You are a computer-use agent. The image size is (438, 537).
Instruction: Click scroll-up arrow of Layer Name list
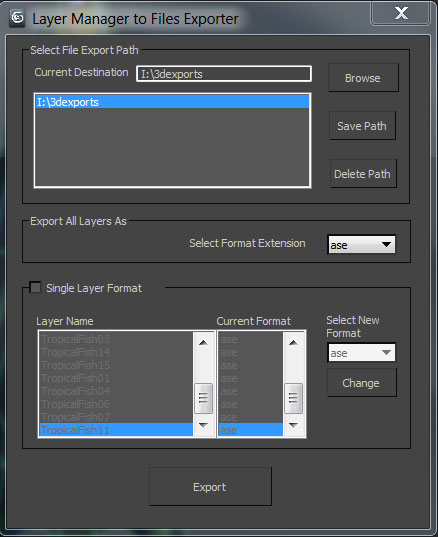point(203,342)
